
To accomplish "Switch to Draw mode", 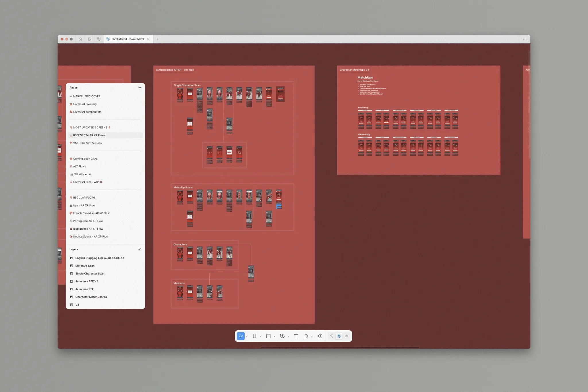I will tap(332, 336).
